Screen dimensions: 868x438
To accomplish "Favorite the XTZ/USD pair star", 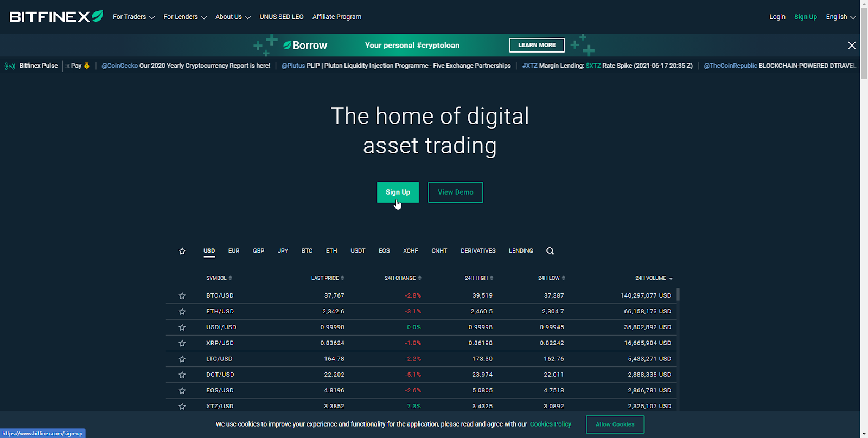I will [x=182, y=406].
